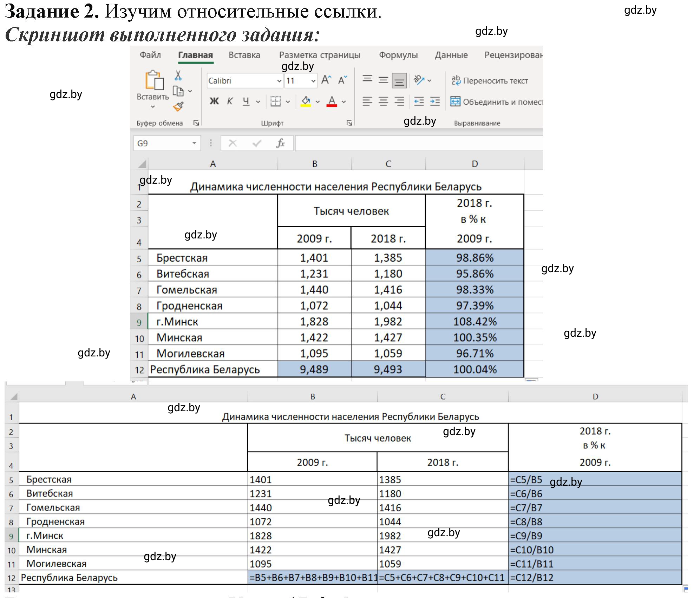This screenshot has width=700, height=598.
Task: Decrease indent icon
Action: pos(419,101)
